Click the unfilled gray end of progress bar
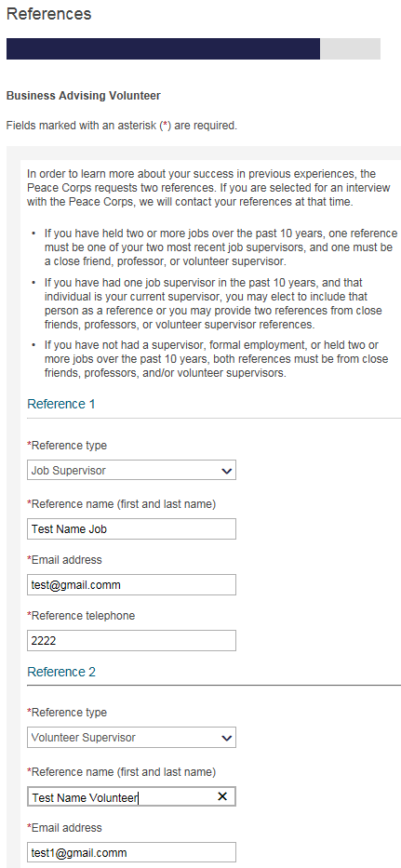Screen dimensions: 401x868 point(350,48)
